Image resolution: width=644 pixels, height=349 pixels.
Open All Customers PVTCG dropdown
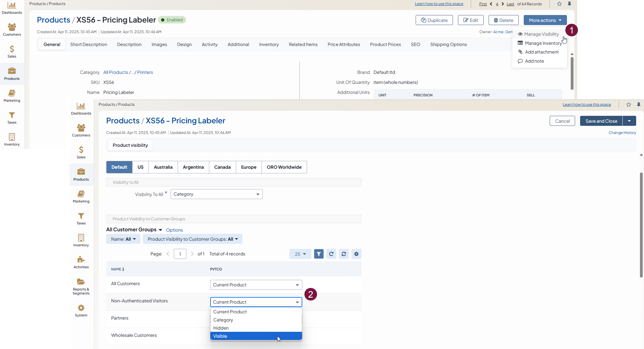(256, 285)
